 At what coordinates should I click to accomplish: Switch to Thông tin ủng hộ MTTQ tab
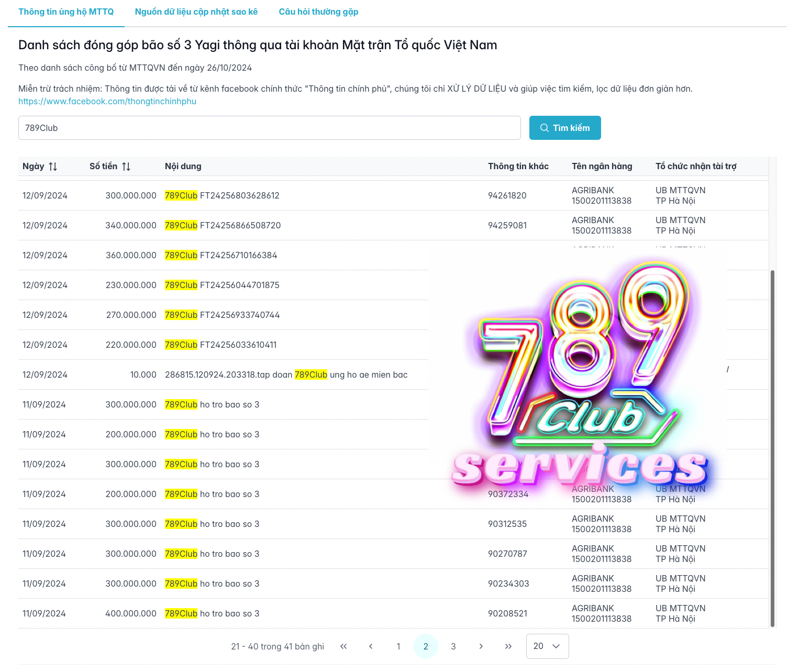point(66,12)
